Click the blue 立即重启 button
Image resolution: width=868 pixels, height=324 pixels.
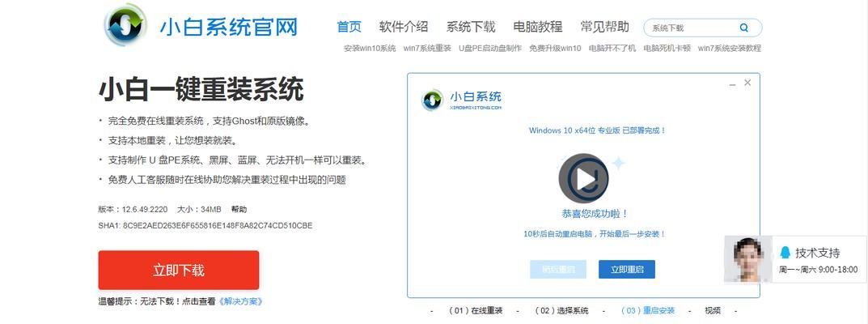627,270
